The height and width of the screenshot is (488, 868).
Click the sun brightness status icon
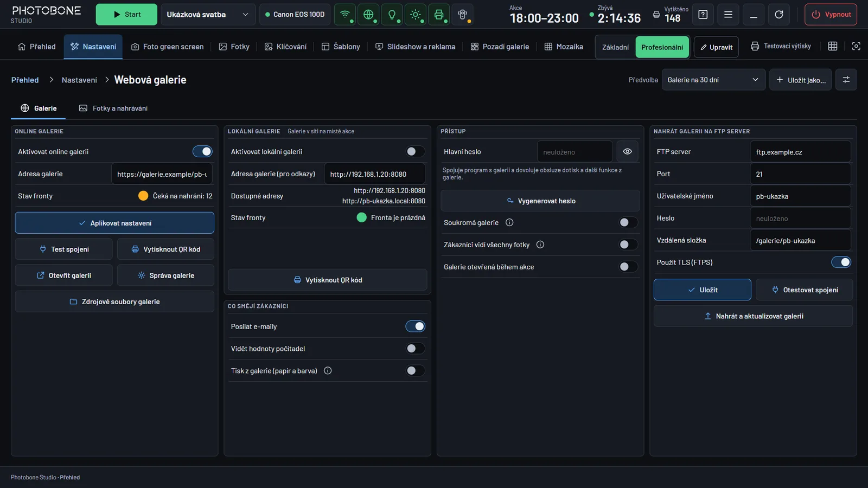(x=416, y=15)
